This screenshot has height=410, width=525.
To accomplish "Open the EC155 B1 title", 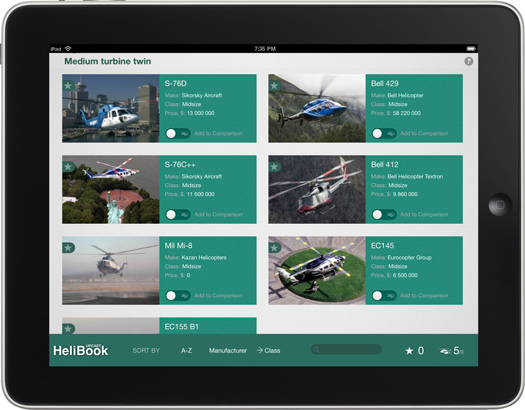I will click(x=181, y=326).
